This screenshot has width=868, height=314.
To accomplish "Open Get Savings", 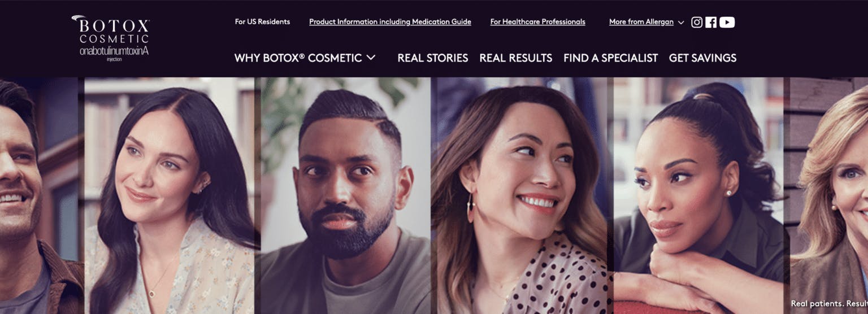I will pos(702,58).
